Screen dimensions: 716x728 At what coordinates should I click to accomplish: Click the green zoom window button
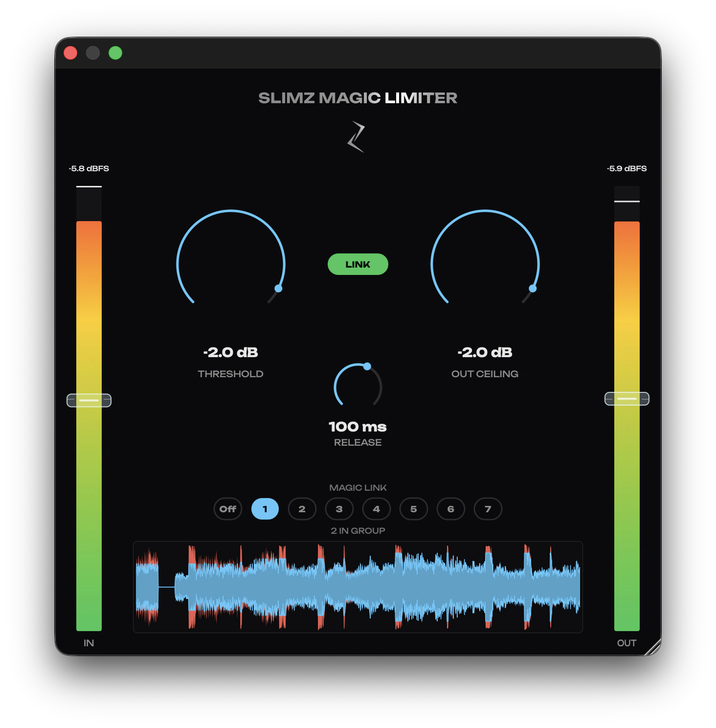[x=115, y=53]
